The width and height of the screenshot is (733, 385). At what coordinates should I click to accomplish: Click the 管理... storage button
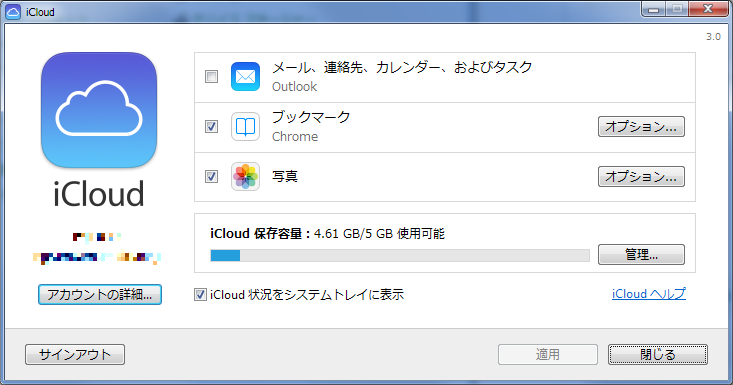click(x=641, y=255)
